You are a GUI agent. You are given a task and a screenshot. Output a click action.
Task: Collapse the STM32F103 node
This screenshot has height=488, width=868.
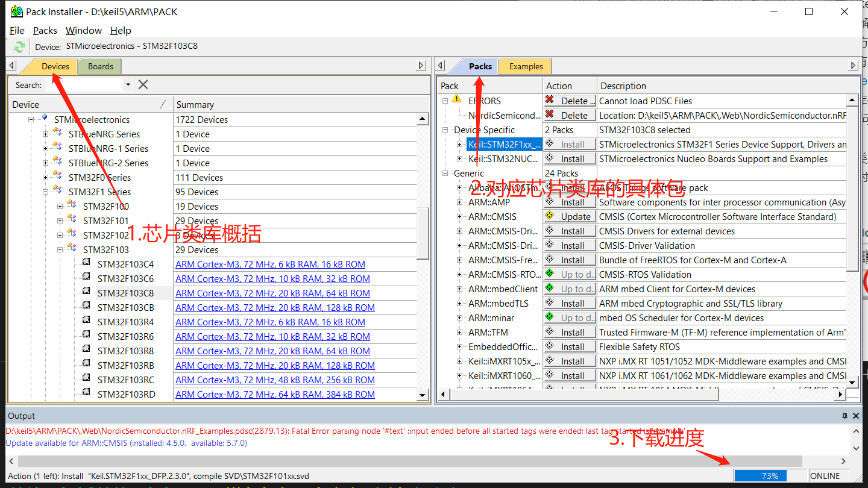point(60,249)
